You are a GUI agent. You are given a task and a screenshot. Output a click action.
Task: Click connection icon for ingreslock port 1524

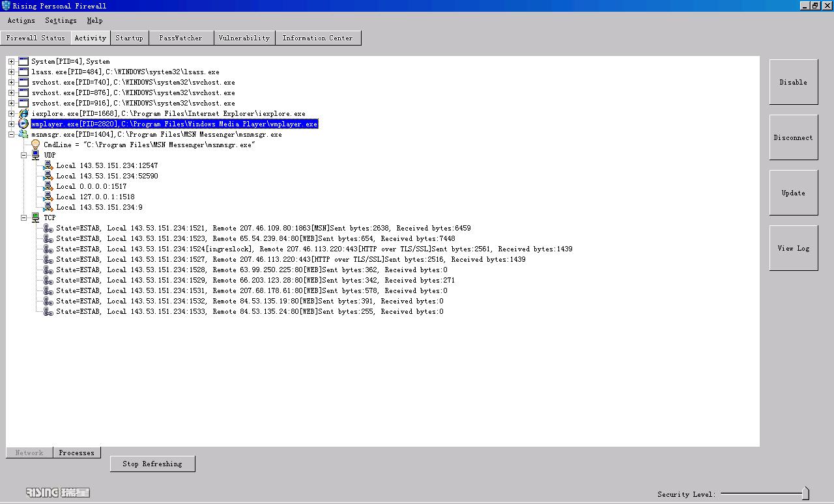[48, 249]
